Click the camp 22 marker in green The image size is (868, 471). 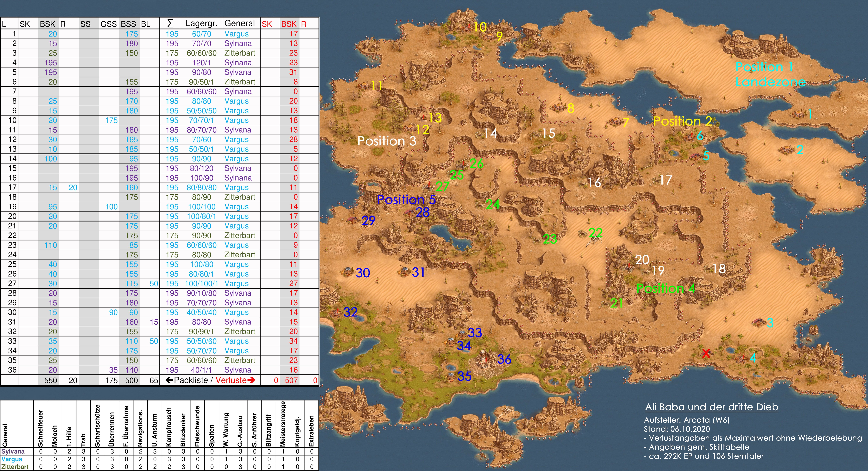click(x=595, y=233)
